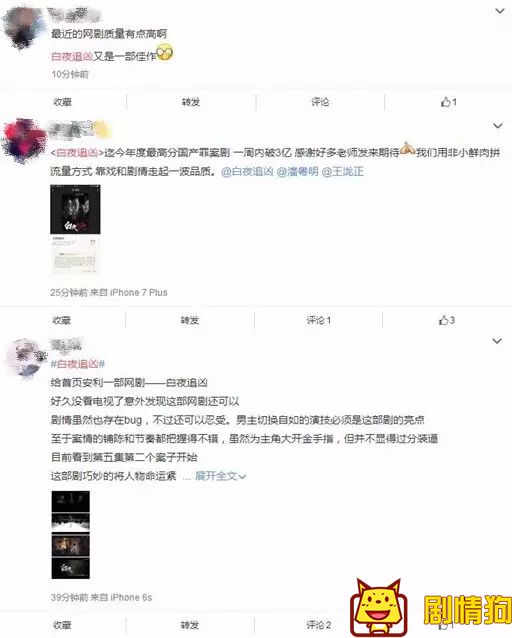512x638 pixels.
Task: View the dark poster thumbnail in second post
Action: click(x=75, y=209)
